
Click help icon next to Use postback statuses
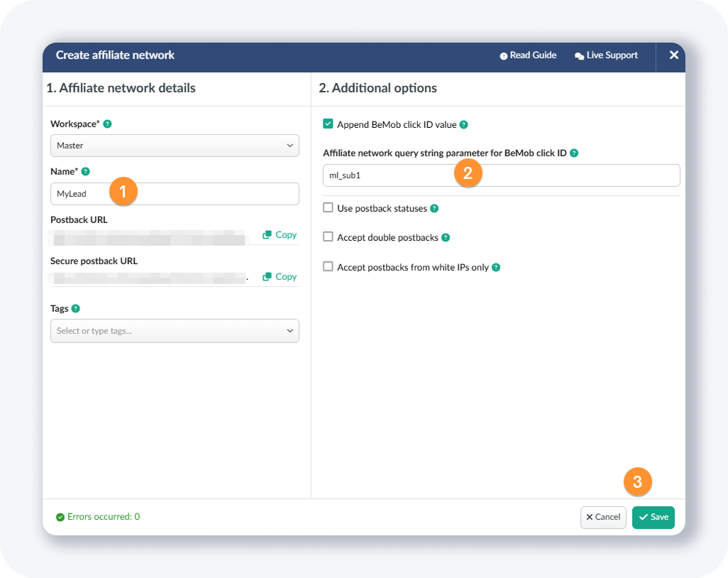coord(434,209)
